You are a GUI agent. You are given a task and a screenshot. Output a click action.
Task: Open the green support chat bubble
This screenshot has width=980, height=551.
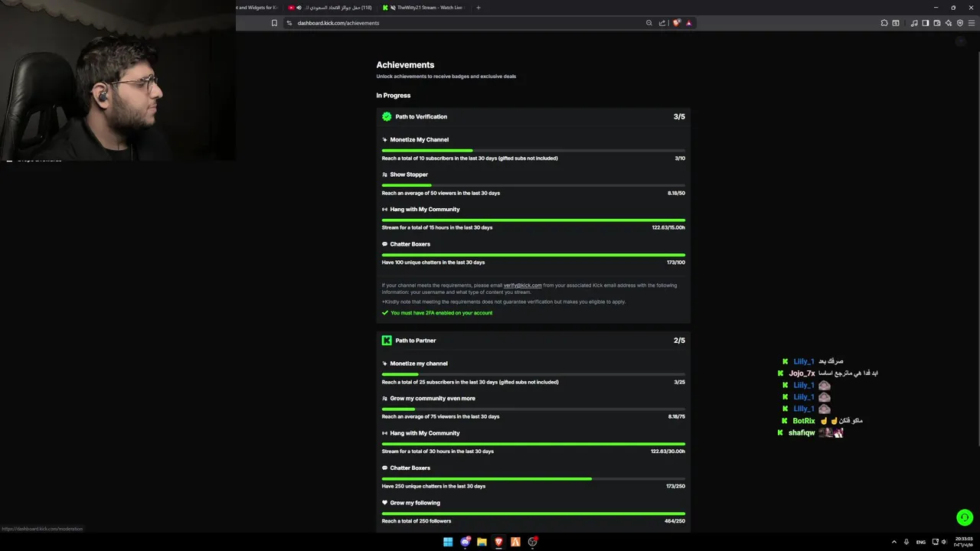pyautogui.click(x=965, y=517)
